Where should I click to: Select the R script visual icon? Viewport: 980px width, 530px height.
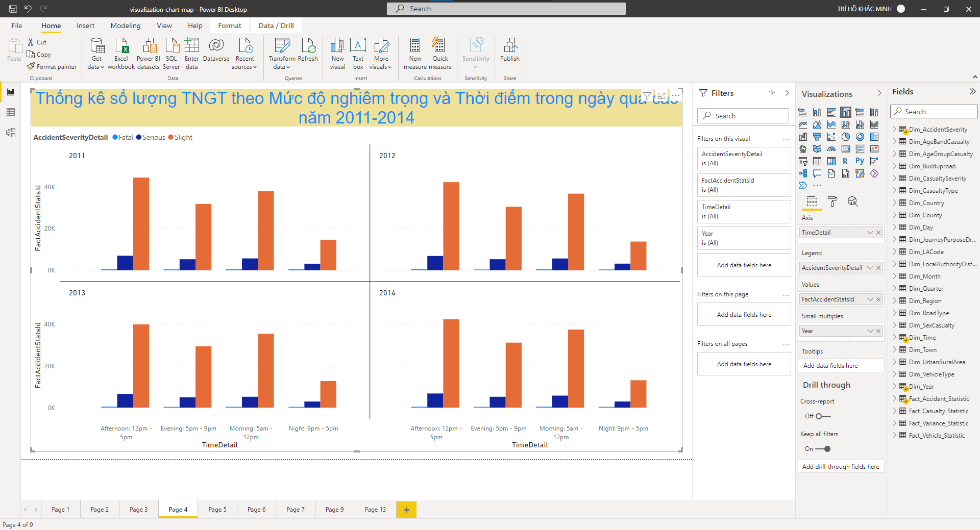pyautogui.click(x=846, y=161)
